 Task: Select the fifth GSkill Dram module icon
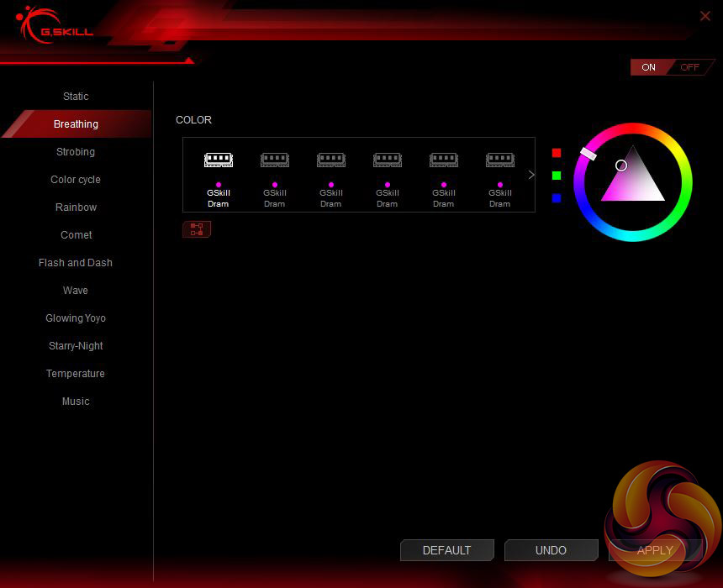click(x=443, y=160)
